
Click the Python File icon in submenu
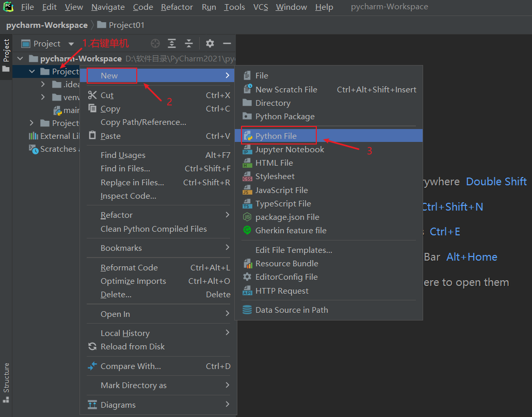[x=248, y=136]
